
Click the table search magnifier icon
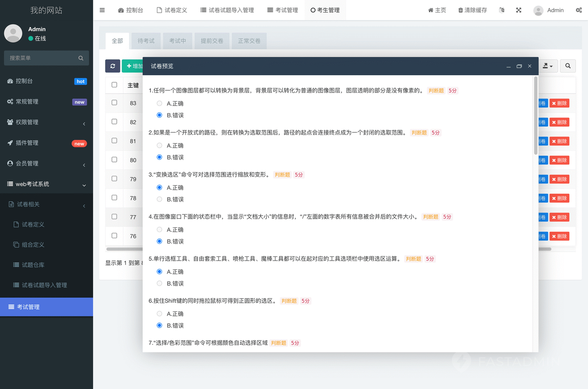coord(568,66)
